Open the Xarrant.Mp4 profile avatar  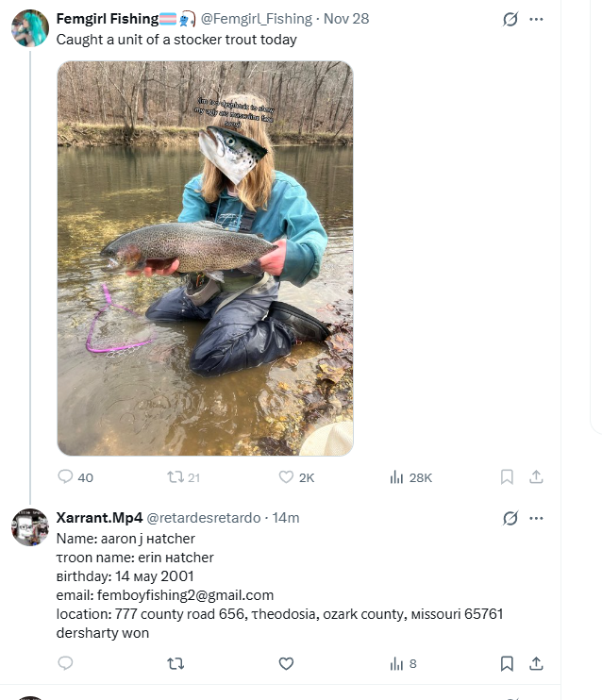pos(30,527)
